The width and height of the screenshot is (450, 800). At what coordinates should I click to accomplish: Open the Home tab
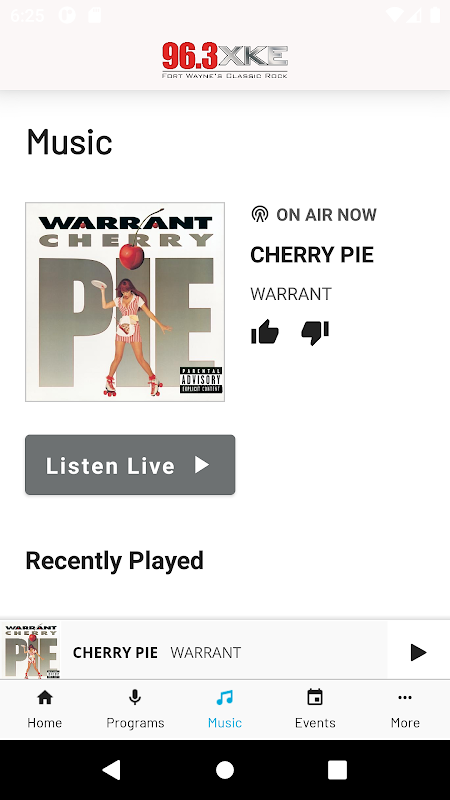coord(45,709)
